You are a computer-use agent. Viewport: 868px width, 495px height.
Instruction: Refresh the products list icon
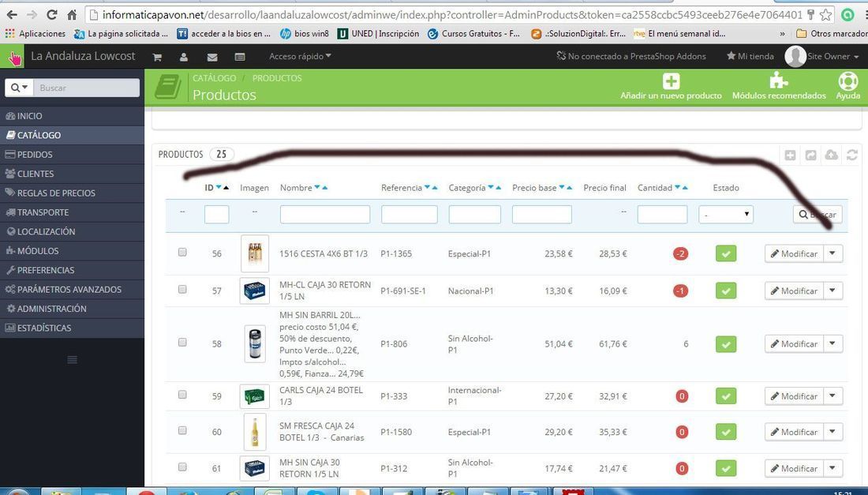(852, 155)
